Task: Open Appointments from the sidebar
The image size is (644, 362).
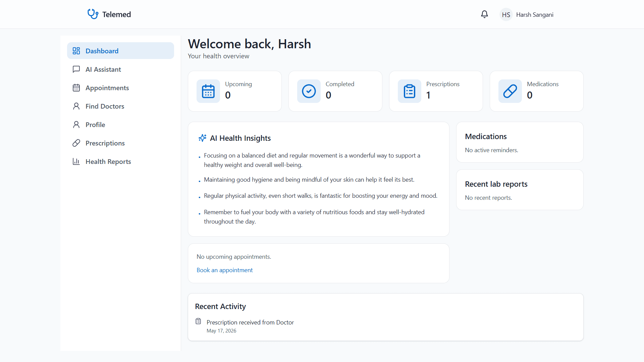Action: [120, 87]
